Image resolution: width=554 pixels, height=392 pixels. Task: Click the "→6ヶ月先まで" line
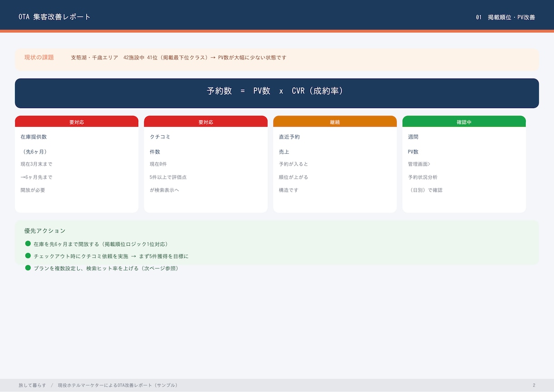point(36,177)
